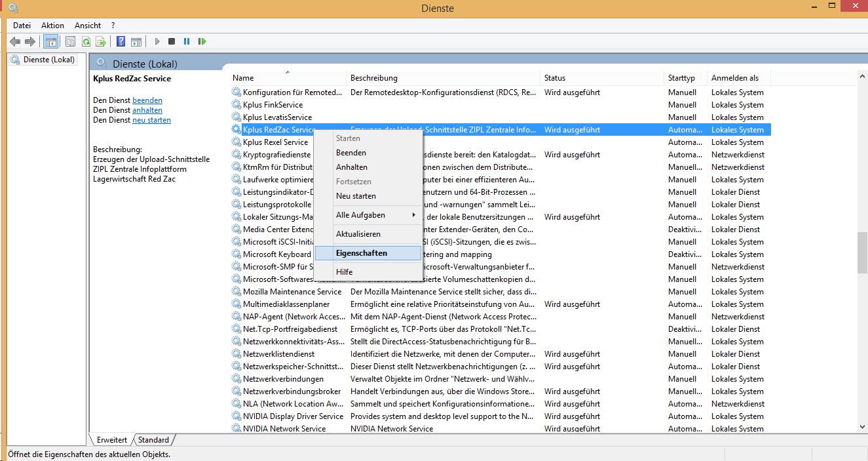Click the Restart service toolbar icon
This screenshot has height=461, width=868.
(x=202, y=41)
